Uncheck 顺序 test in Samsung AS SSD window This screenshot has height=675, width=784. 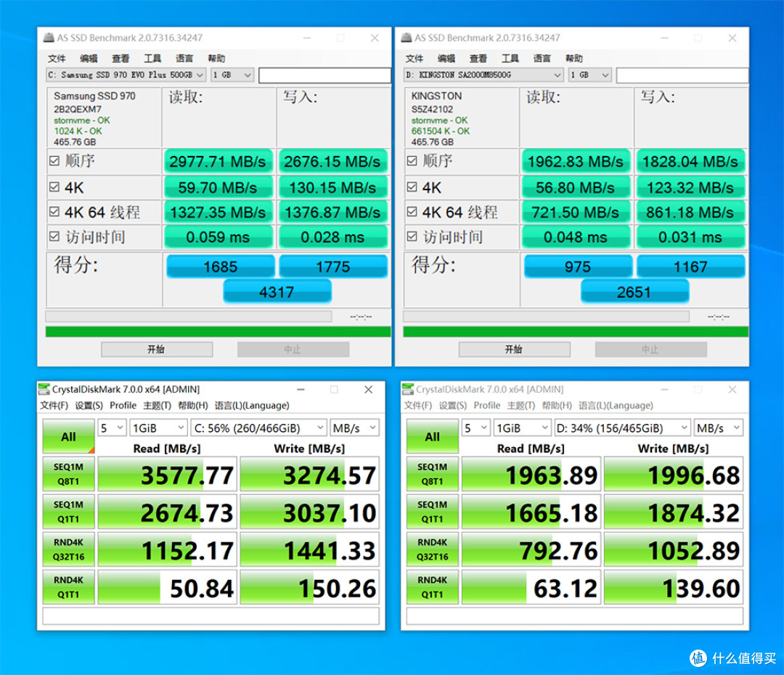(54, 161)
